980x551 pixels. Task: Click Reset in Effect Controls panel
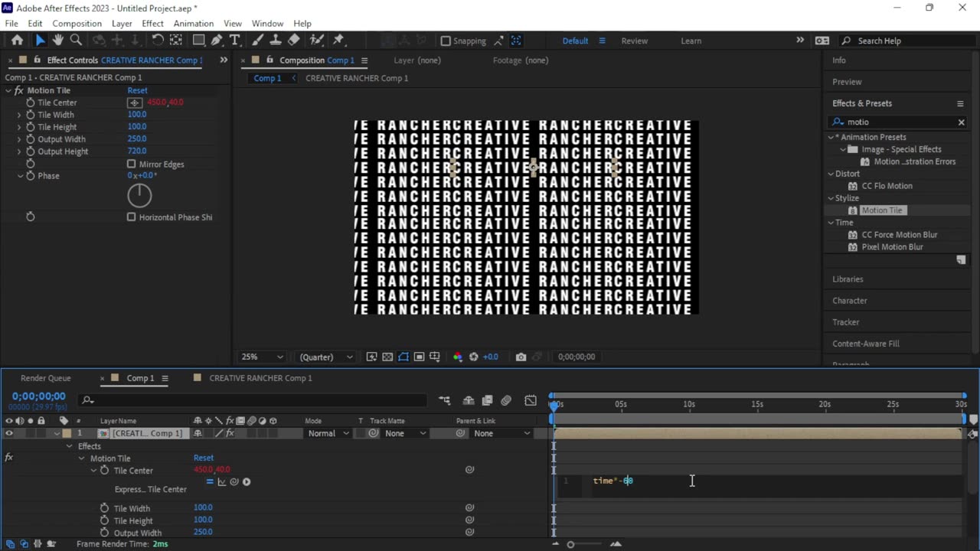137,90
